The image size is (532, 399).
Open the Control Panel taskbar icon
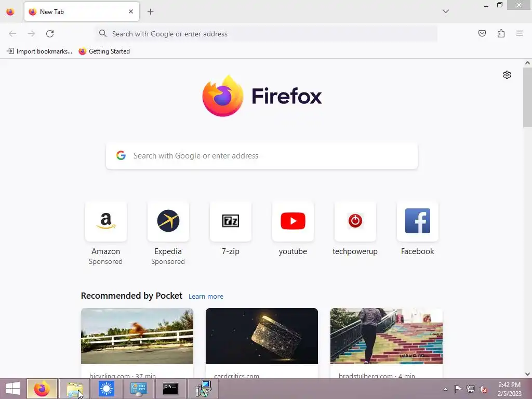pyautogui.click(x=138, y=389)
